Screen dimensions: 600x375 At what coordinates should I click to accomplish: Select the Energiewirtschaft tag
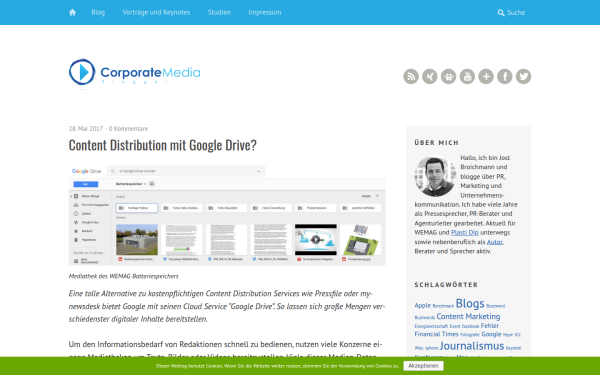pyautogui.click(x=431, y=326)
